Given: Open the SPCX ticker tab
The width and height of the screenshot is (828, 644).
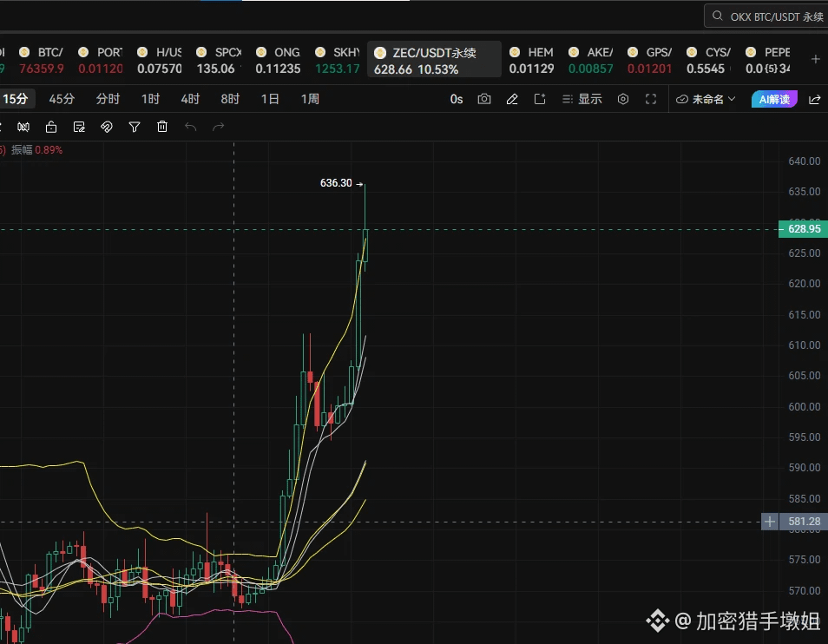Looking at the screenshot, I should pyautogui.click(x=218, y=60).
